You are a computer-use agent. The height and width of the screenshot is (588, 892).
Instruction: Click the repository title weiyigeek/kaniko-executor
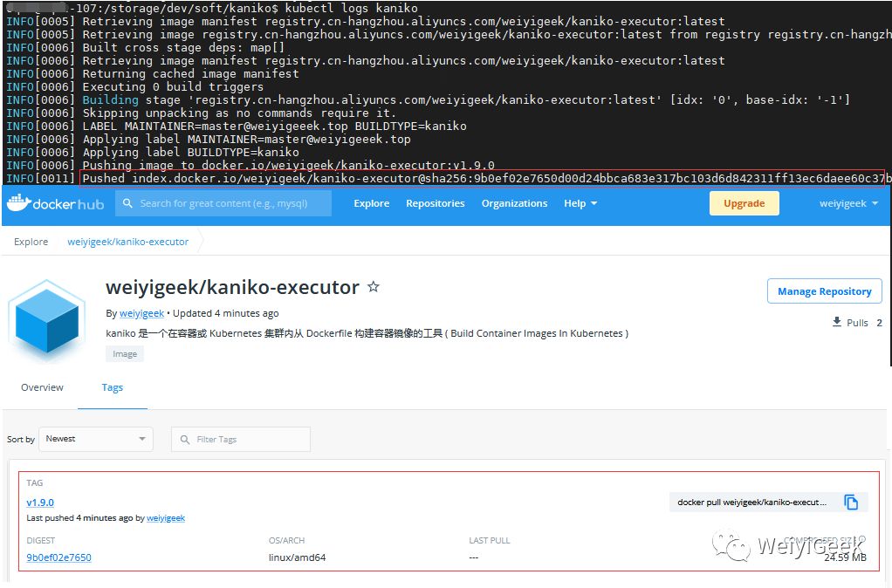pyautogui.click(x=233, y=287)
